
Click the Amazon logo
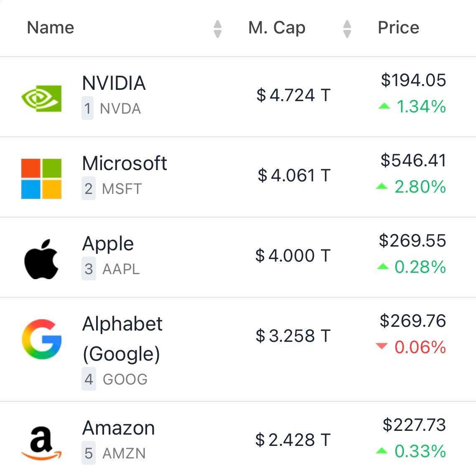pos(41,441)
